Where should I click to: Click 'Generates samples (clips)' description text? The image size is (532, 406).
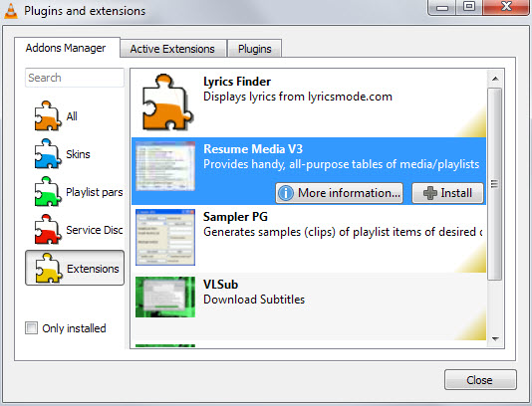[x=343, y=232]
